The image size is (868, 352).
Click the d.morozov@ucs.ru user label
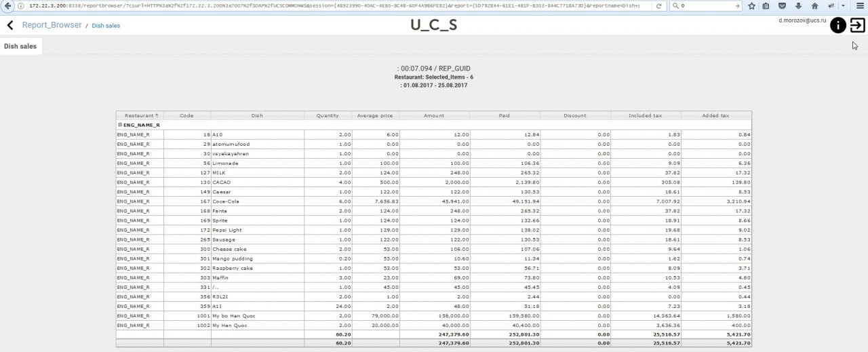click(803, 20)
